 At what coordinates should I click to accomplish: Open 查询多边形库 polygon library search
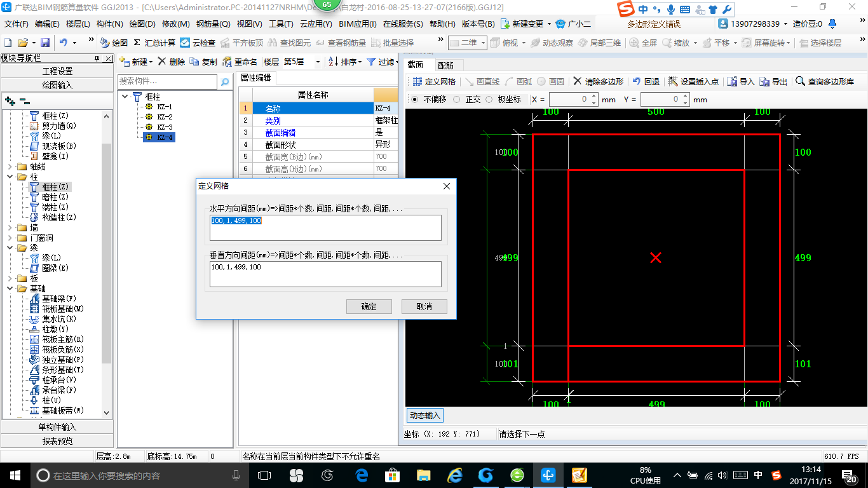[x=825, y=81]
